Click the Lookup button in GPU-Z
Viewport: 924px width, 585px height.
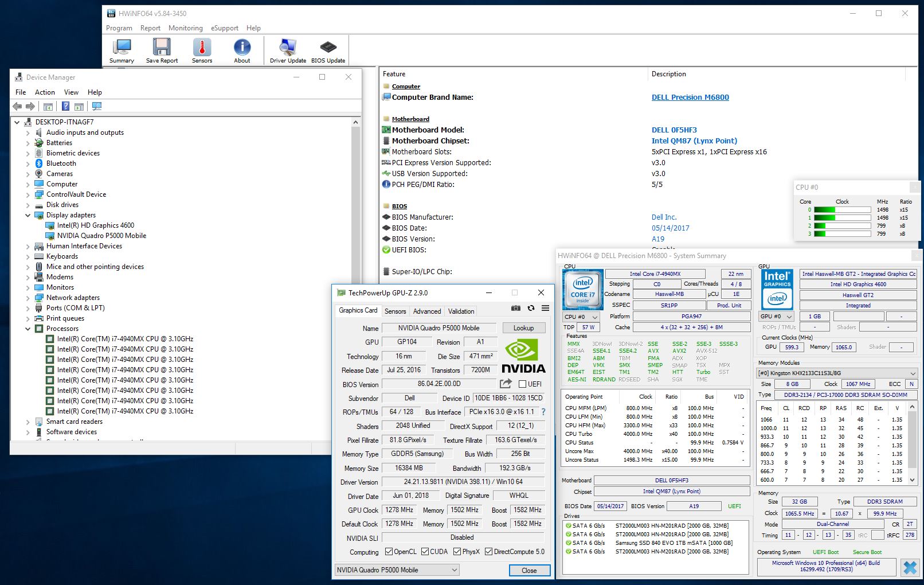tap(523, 328)
